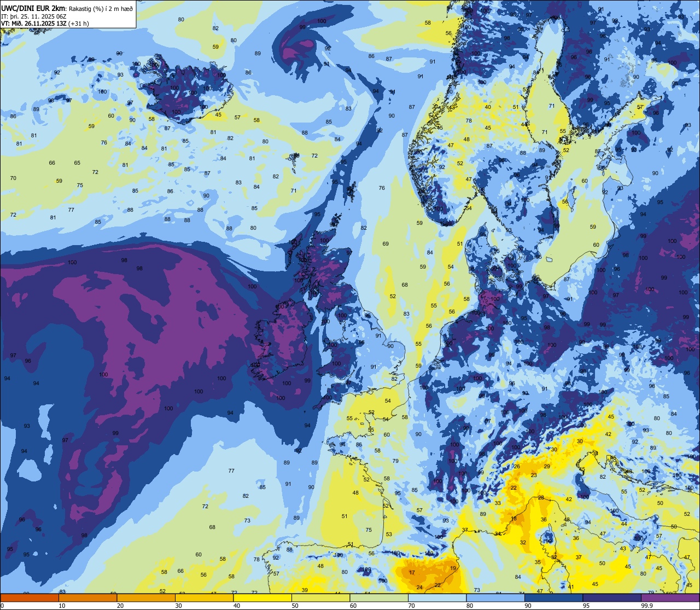The height and width of the screenshot is (610, 700).
Task: Click the 60–70 pale green legend swatch
Action: (x=379, y=598)
